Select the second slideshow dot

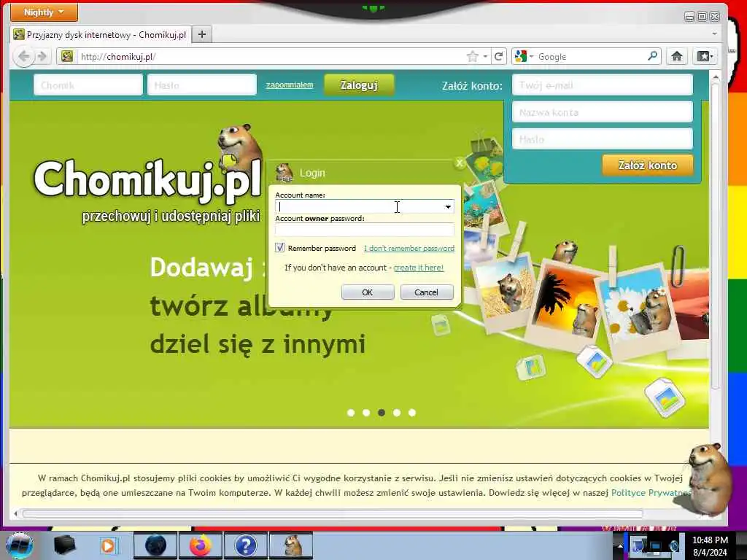(366, 413)
